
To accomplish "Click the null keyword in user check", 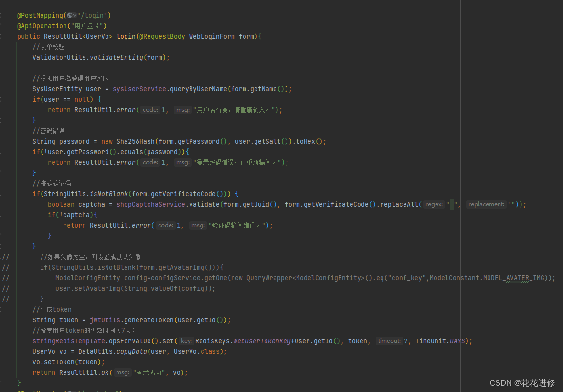I will [x=82, y=99].
